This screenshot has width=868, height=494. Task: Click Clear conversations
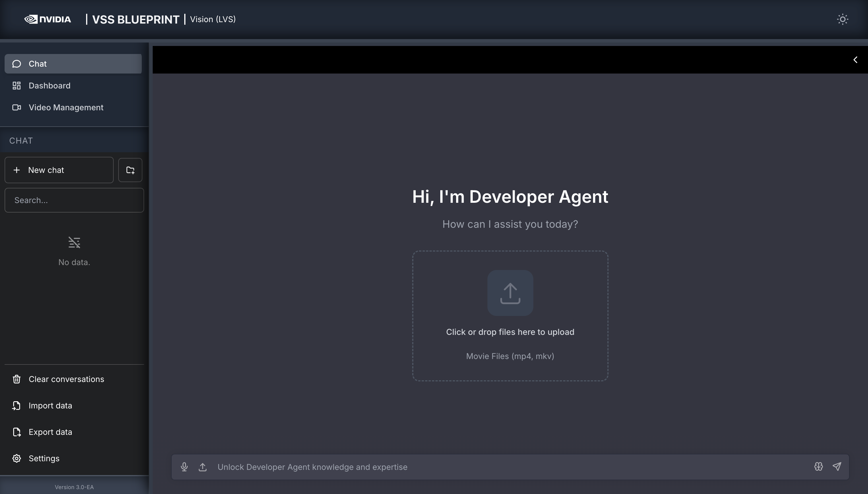(66, 379)
